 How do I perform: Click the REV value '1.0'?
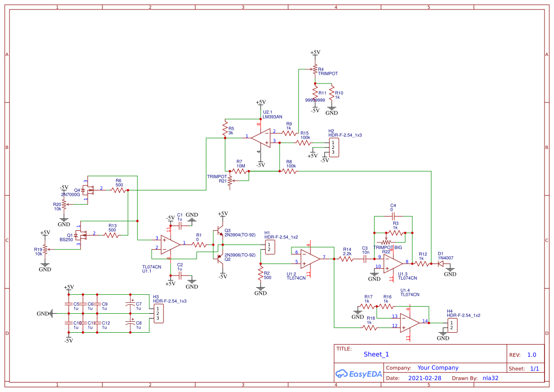pos(532,355)
